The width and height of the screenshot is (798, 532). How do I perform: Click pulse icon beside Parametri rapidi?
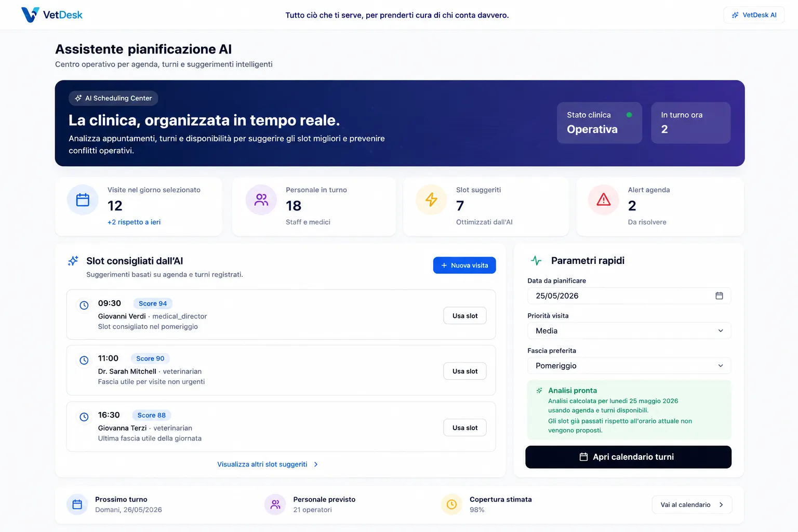[536, 261]
